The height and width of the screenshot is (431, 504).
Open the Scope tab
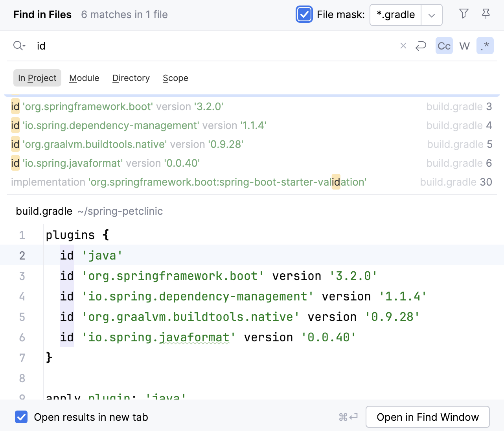click(x=175, y=78)
